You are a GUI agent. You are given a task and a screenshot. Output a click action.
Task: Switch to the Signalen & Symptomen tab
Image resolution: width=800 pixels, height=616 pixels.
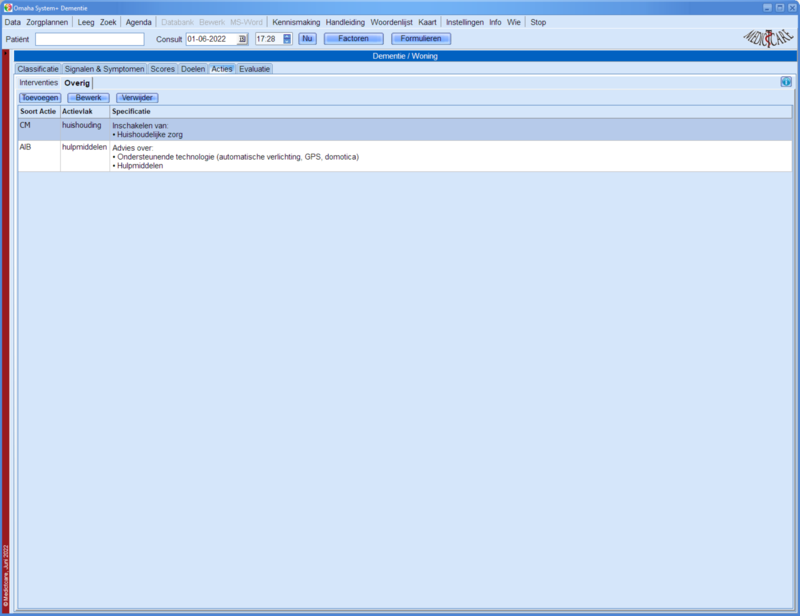[105, 69]
